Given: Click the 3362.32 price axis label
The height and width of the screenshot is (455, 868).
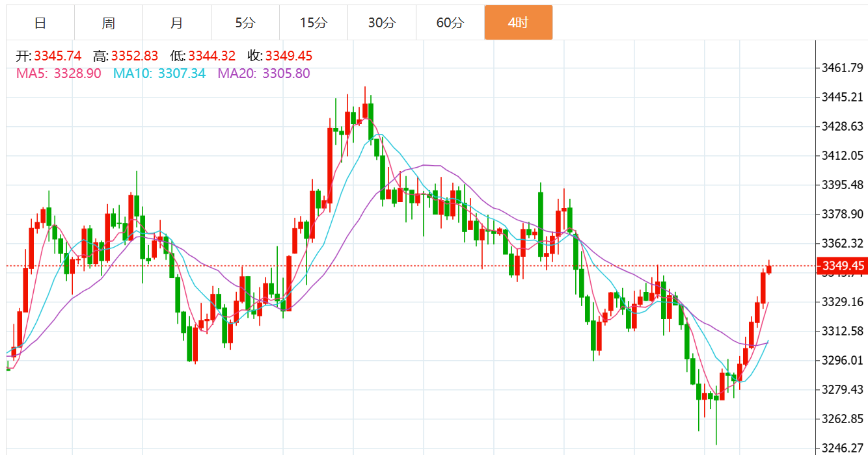Looking at the screenshot, I should tap(843, 243).
